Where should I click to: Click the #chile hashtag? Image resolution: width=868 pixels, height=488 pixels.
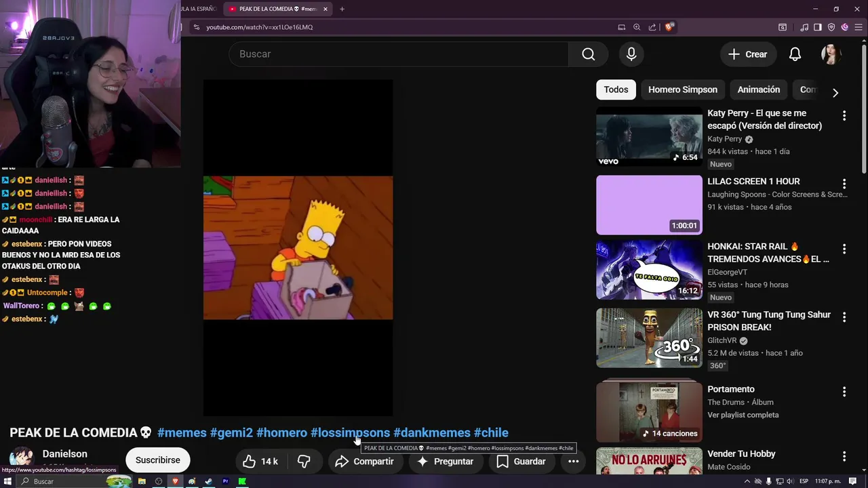tap(491, 432)
